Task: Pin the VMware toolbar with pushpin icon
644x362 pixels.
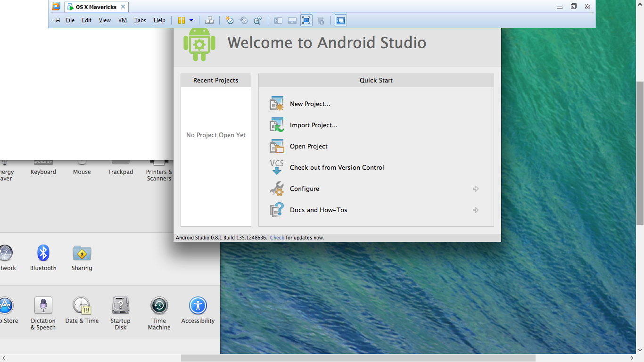Action: pyautogui.click(x=56, y=20)
